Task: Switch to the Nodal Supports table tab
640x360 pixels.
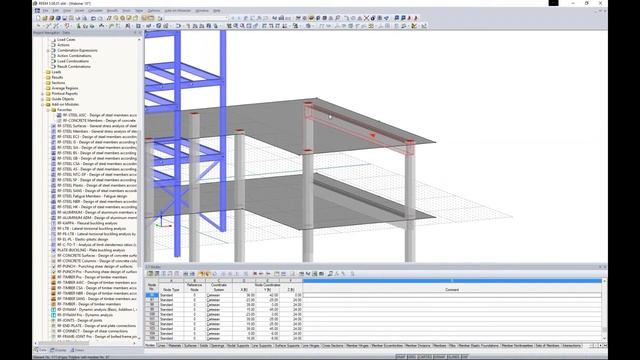Action: pos(238,346)
